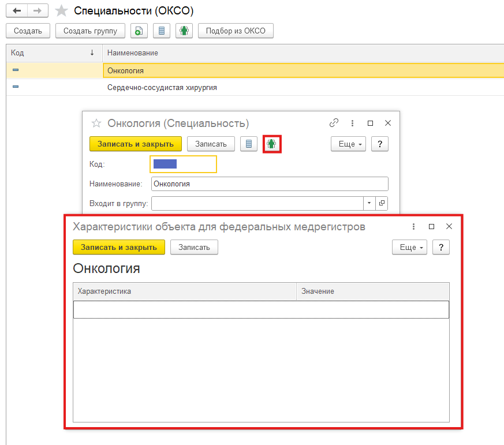
Task: Expand Еще menu in Онкология form
Action: click(349, 144)
